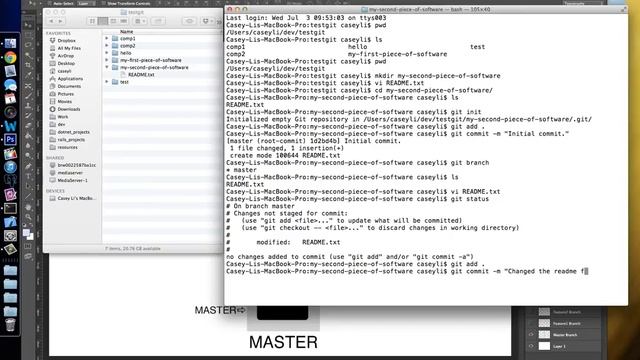Open Microsoft Word from the dock
Screen dimensions: 640x360
coord(10,126)
